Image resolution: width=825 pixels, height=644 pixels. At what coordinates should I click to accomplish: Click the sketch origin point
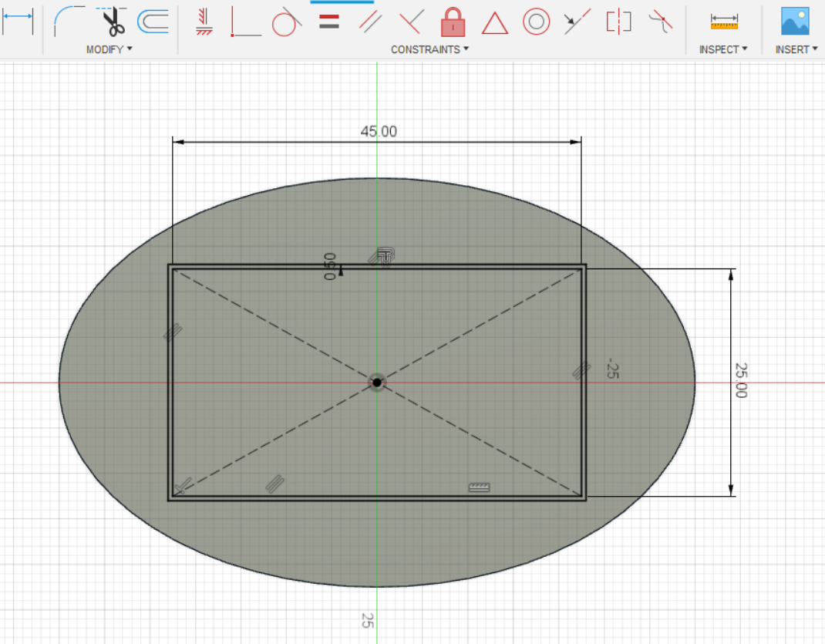coord(377,383)
